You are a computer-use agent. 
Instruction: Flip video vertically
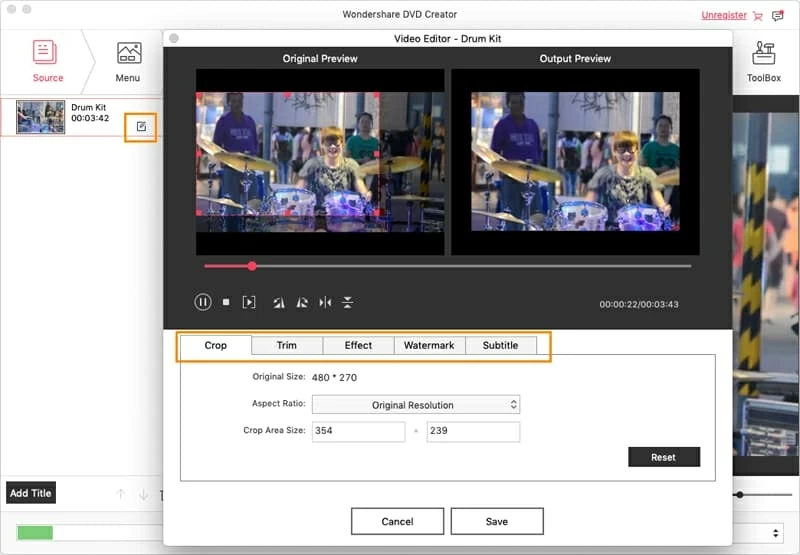click(x=348, y=302)
